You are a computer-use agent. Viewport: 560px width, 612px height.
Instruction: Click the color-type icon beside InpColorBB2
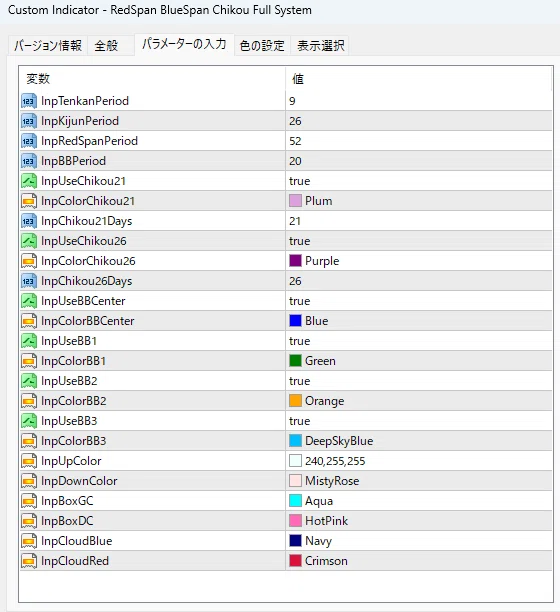[x=29, y=401]
